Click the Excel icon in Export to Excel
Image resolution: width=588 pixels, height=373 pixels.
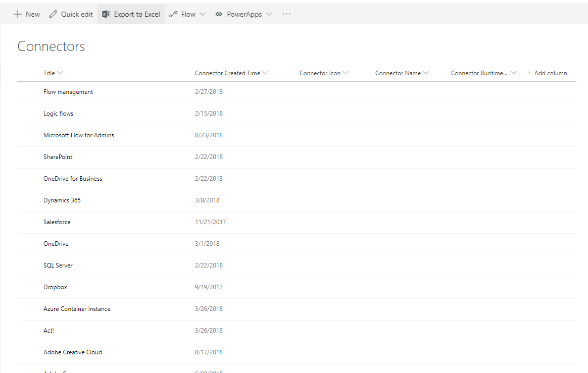[x=106, y=14]
